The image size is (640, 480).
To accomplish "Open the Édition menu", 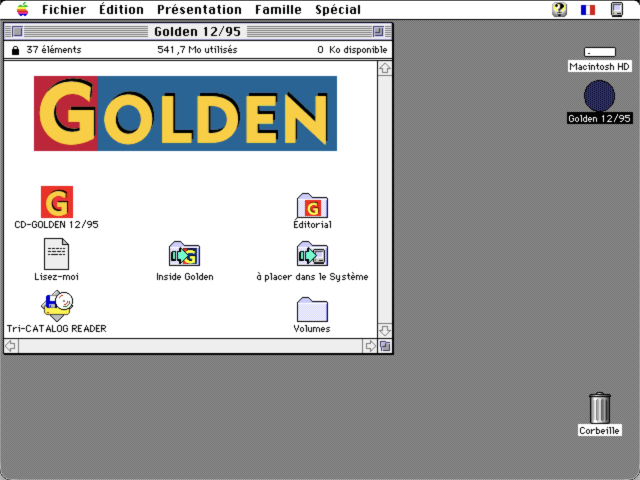I will (x=121, y=9).
